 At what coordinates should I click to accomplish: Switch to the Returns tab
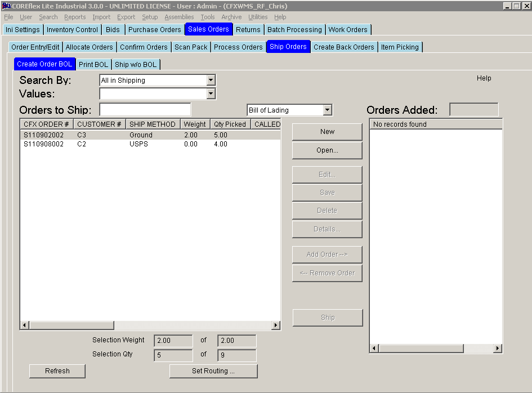248,29
